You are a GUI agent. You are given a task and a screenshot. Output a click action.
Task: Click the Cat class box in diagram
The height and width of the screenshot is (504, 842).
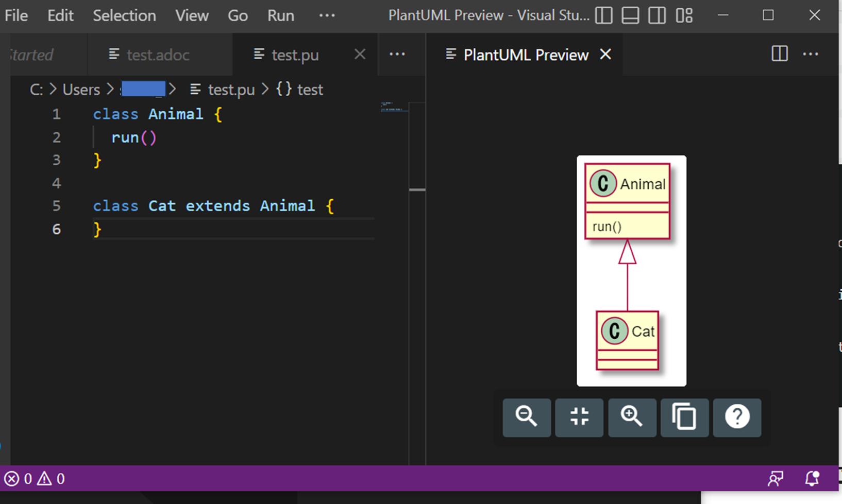tap(627, 340)
